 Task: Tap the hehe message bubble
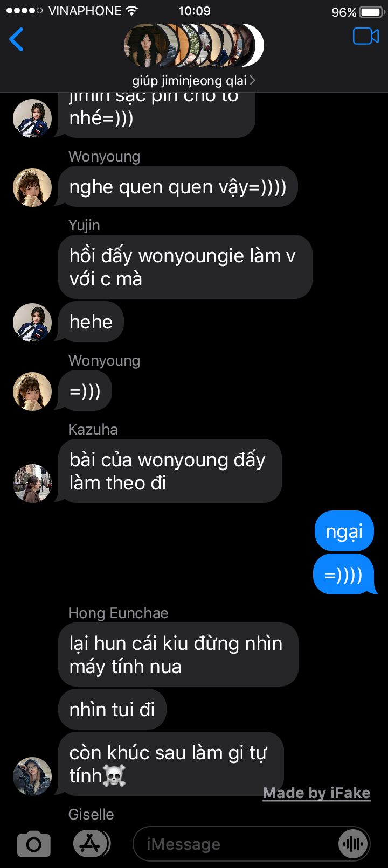click(91, 321)
